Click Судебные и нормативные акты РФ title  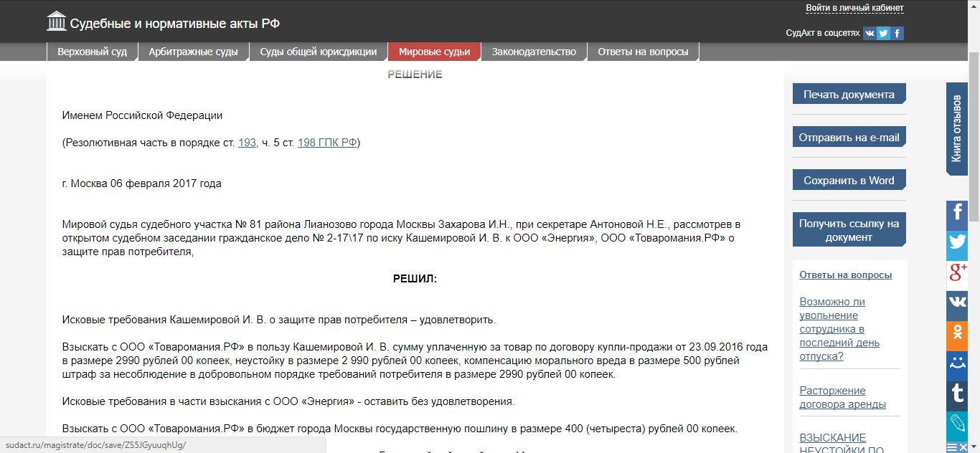coord(174,24)
